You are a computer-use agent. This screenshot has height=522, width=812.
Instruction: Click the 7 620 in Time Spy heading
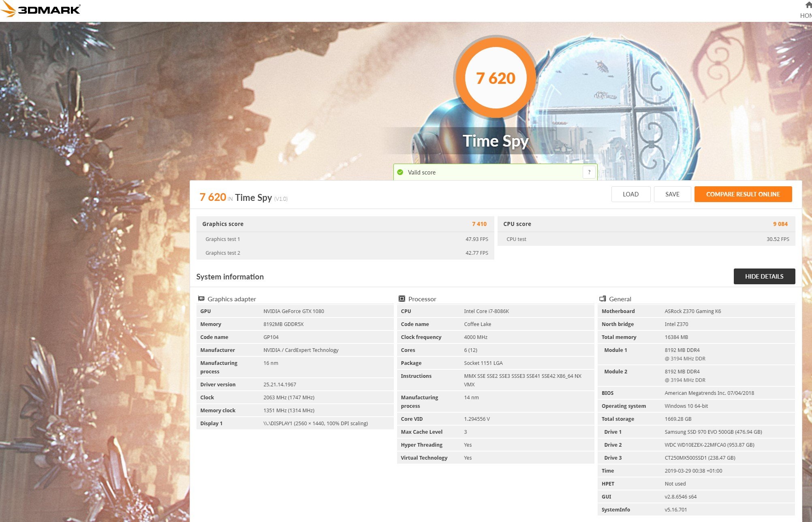[243, 198]
